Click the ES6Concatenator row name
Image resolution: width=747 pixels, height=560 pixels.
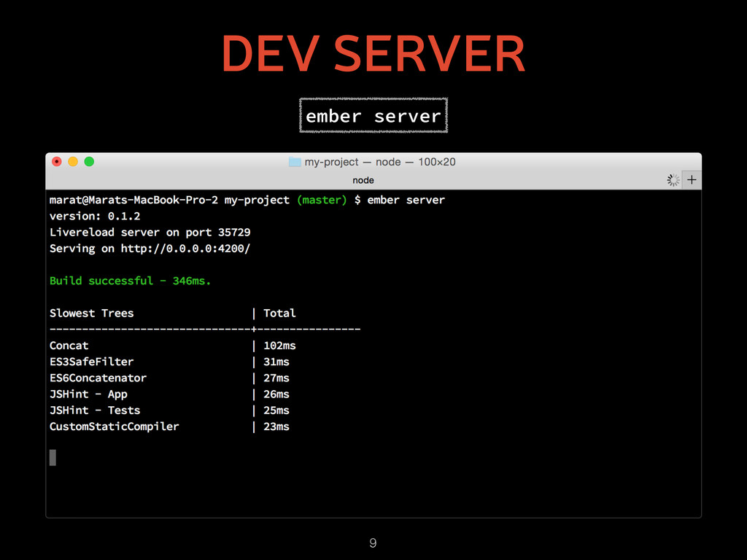click(98, 378)
